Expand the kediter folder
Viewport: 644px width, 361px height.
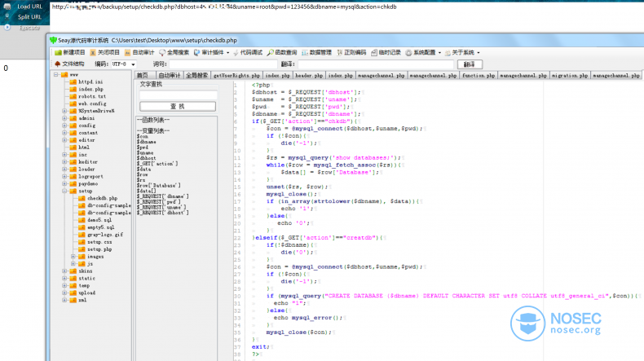click(64, 162)
